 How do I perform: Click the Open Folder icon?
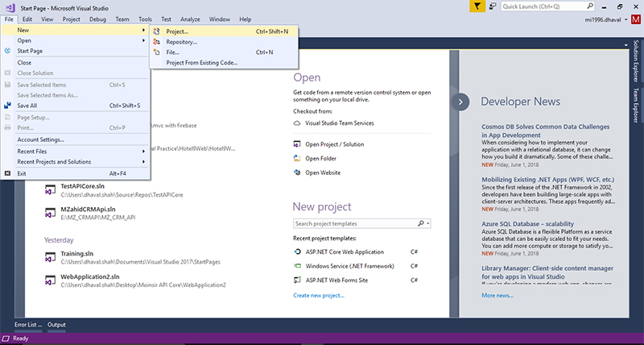[297, 158]
